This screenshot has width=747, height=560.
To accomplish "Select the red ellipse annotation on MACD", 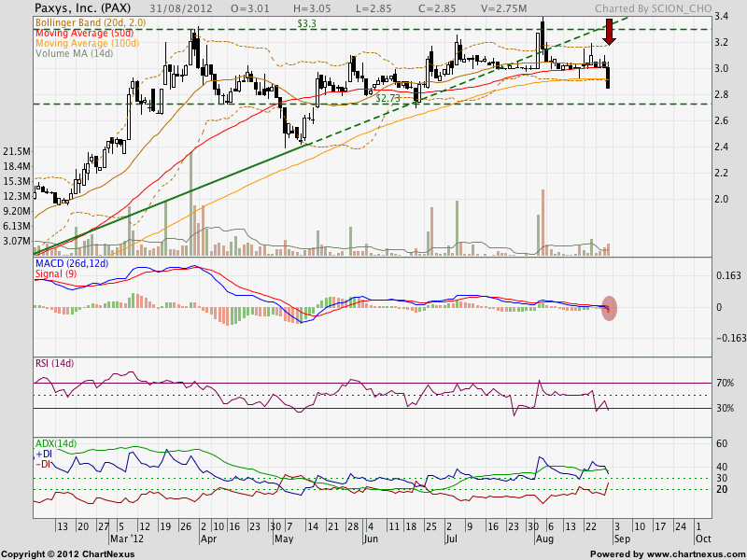I will pos(609,308).
